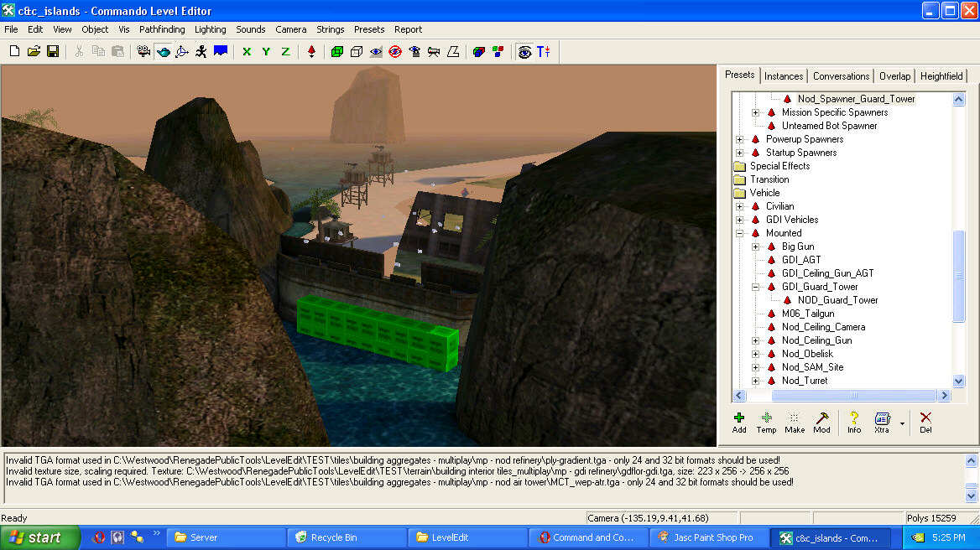
Task: Open a level with the Open folder icon
Action: [x=34, y=51]
